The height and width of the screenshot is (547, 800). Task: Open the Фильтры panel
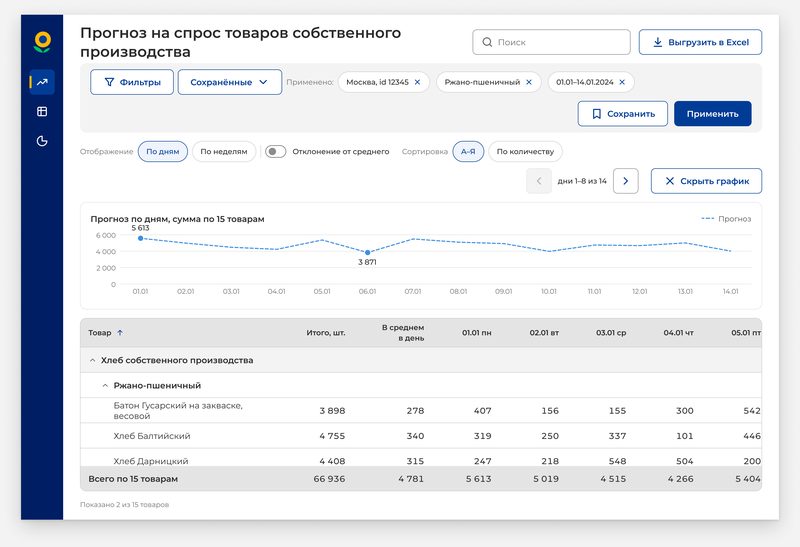132,82
